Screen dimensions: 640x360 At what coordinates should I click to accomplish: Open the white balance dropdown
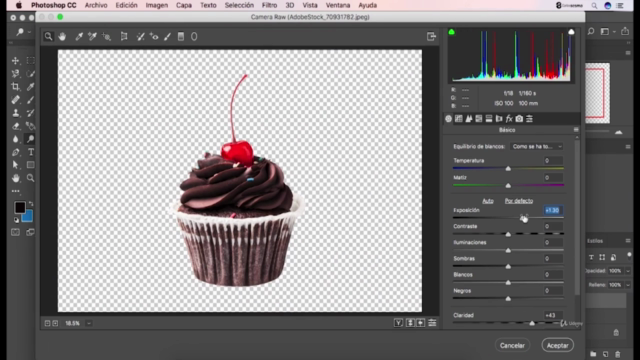click(536, 147)
